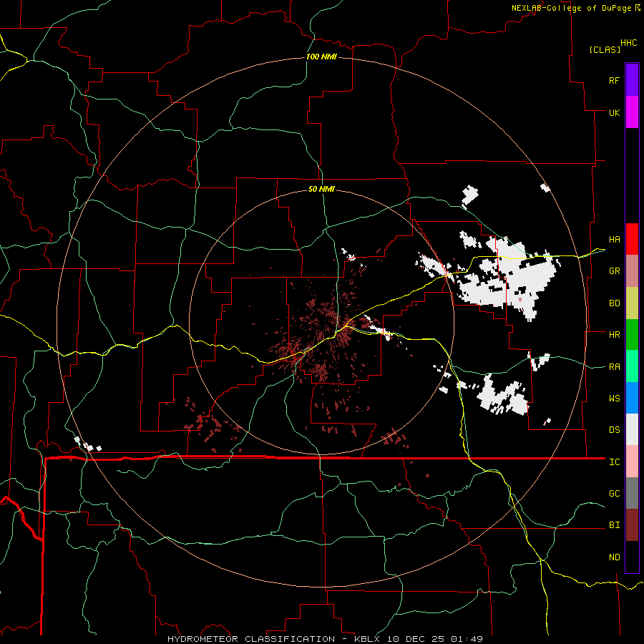The width and height of the screenshot is (644, 644).
Task: Click the green HR legend swatch
Action: [x=632, y=335]
